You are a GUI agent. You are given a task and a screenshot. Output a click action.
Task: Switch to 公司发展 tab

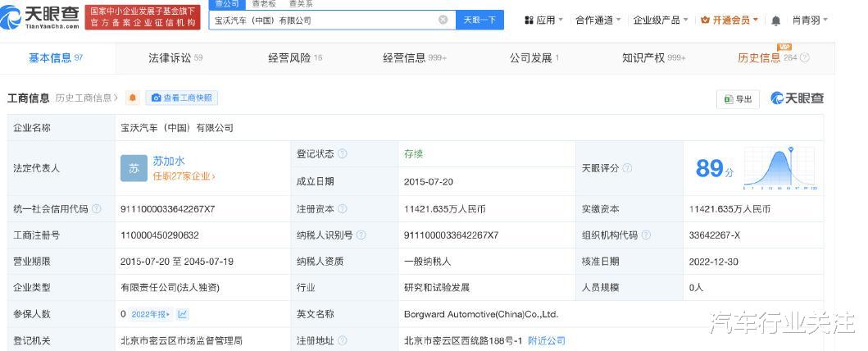point(534,57)
